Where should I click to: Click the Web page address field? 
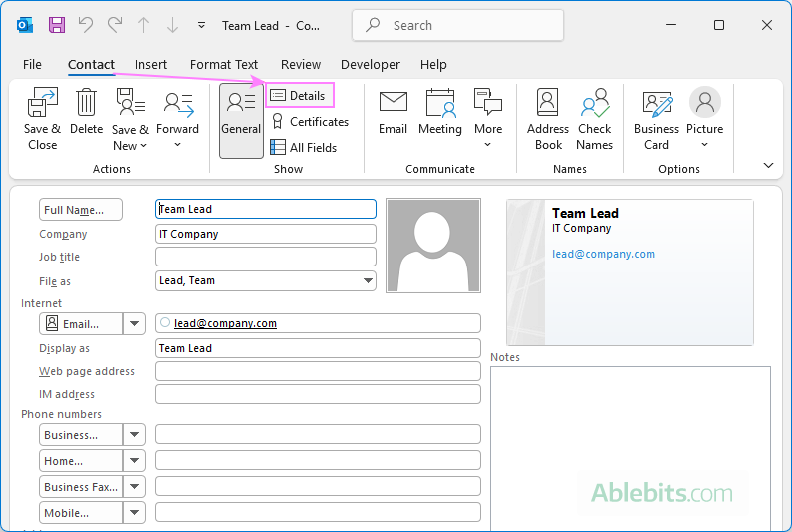(x=318, y=371)
